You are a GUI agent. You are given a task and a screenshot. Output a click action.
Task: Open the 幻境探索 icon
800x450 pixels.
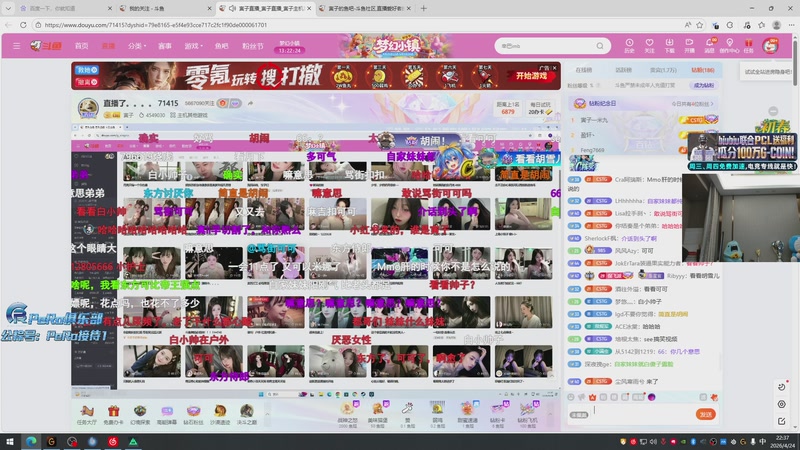[140, 415]
